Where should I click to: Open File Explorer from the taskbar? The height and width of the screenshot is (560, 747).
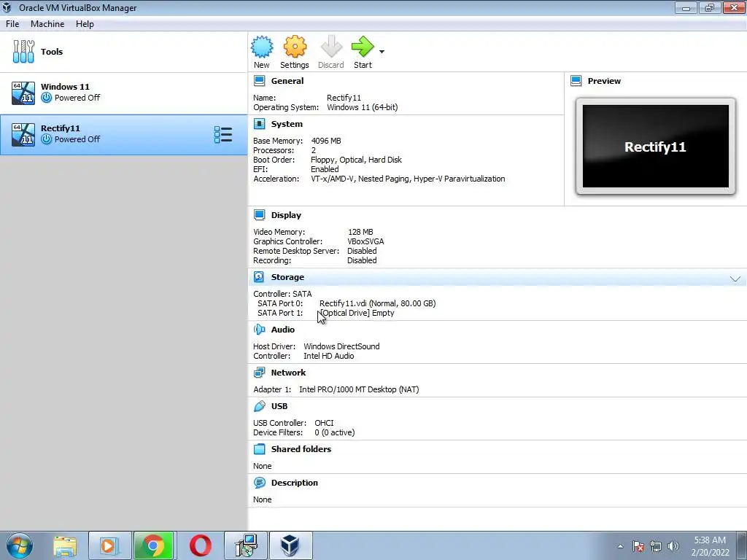65,545
